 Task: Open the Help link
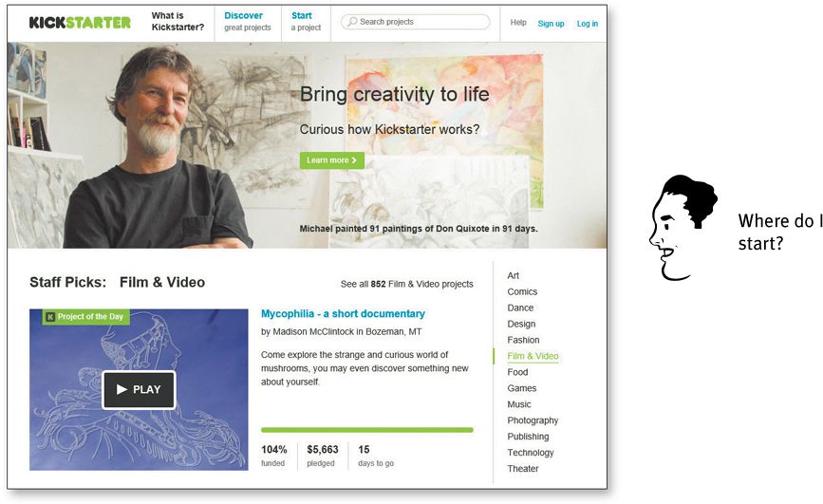tap(518, 23)
